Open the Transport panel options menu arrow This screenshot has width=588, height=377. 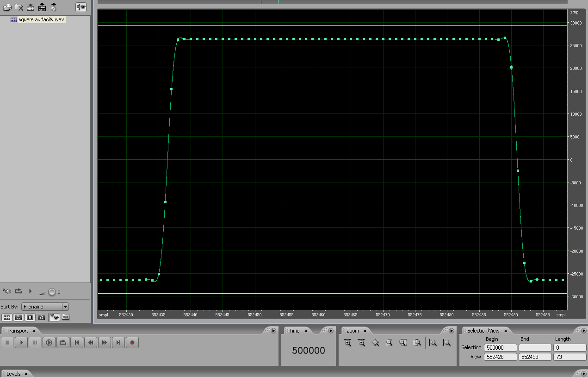[x=273, y=331]
